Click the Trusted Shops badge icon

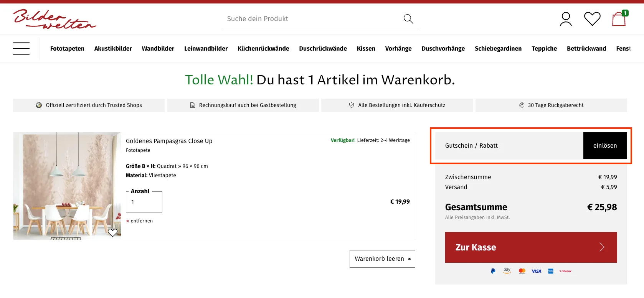[x=39, y=105]
